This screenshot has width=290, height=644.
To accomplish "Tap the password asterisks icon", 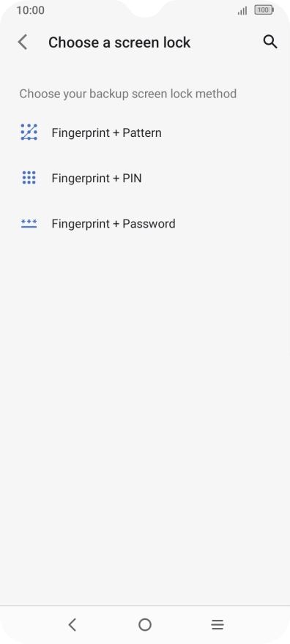I will [29, 223].
